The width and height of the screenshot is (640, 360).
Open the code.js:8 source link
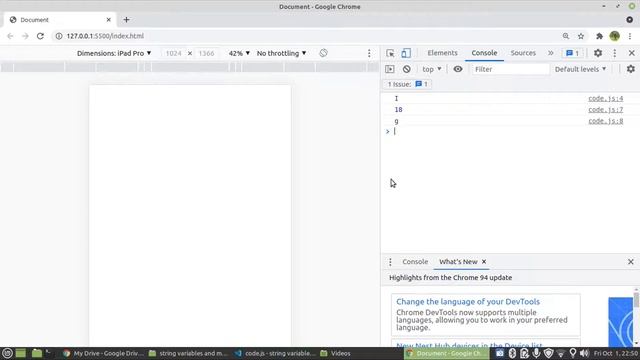pyautogui.click(x=606, y=121)
